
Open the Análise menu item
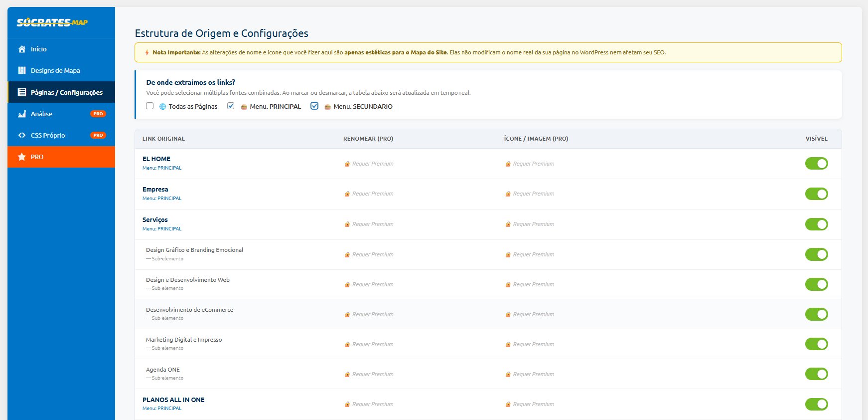point(41,114)
